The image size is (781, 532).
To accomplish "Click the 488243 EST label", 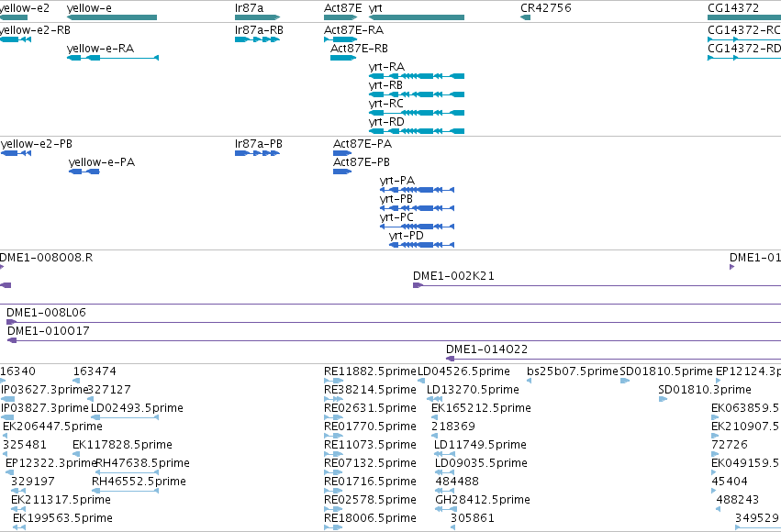I will click(738, 500).
